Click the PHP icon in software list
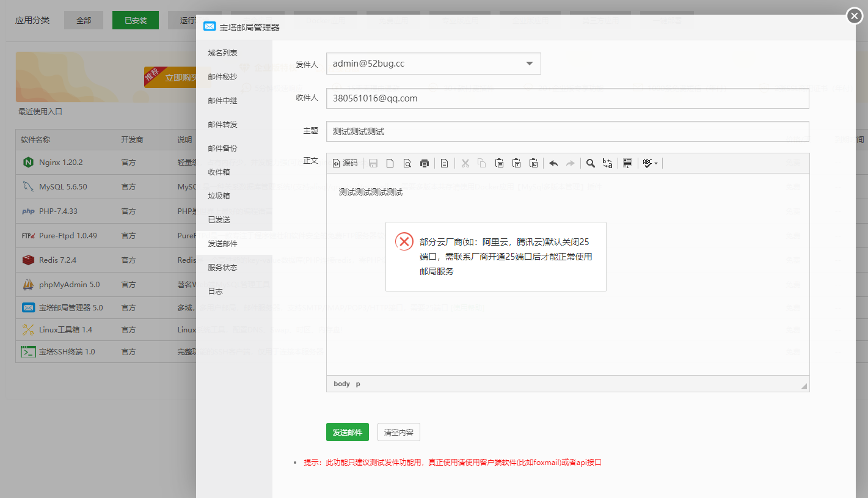Image resolution: width=868 pixels, height=498 pixels. [28, 211]
